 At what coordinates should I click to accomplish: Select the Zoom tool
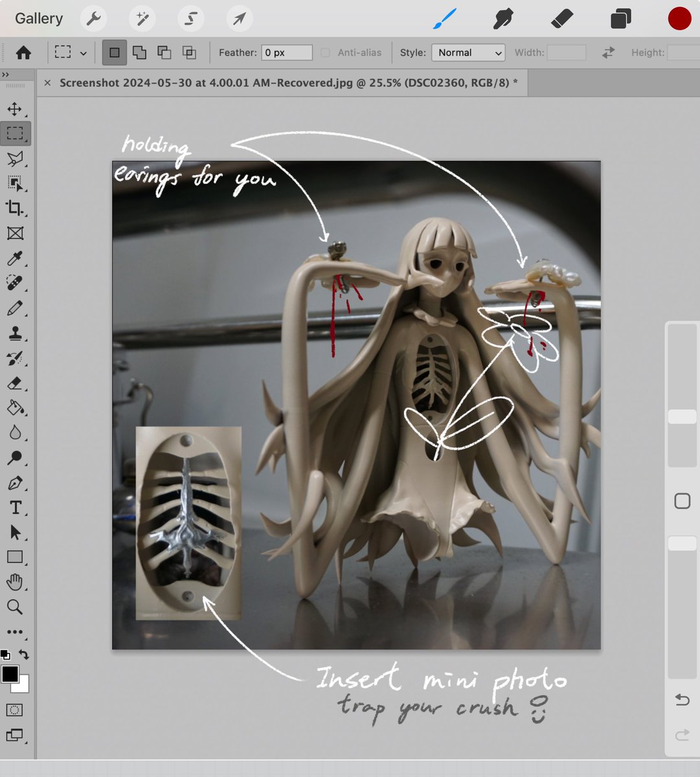[15, 607]
